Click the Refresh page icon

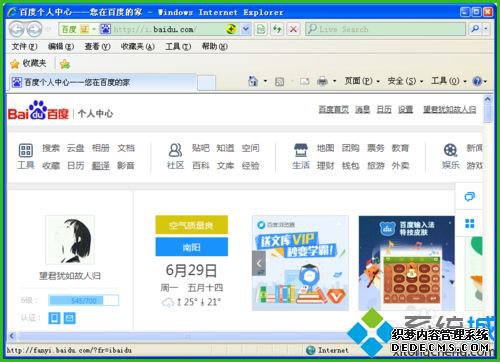point(277,29)
